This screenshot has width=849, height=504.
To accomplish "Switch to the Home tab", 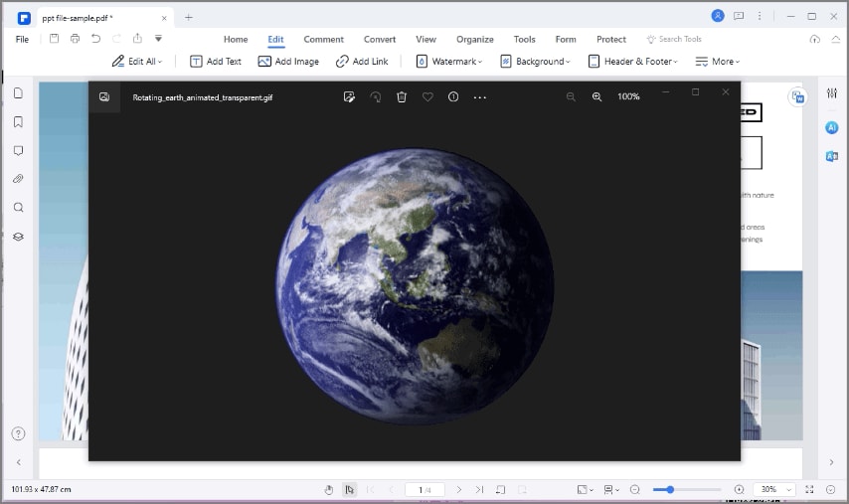I will [236, 39].
